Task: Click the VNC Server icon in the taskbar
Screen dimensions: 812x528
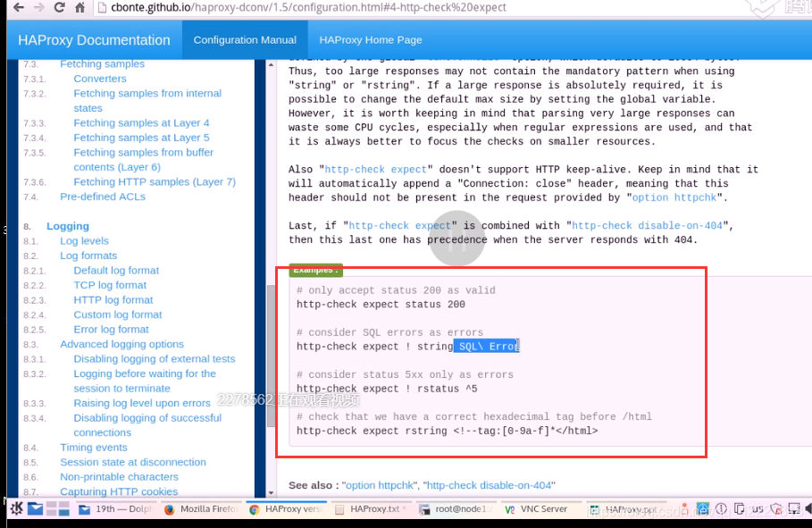Action: pyautogui.click(x=509, y=509)
